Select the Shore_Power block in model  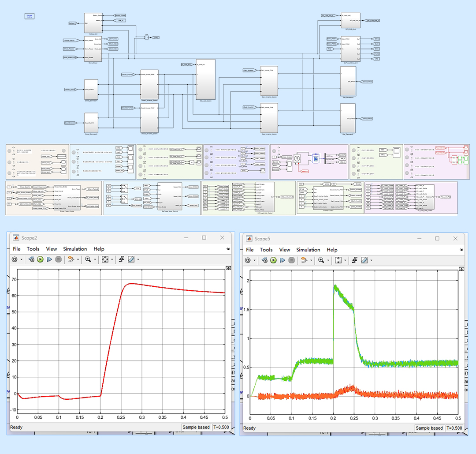click(93, 49)
